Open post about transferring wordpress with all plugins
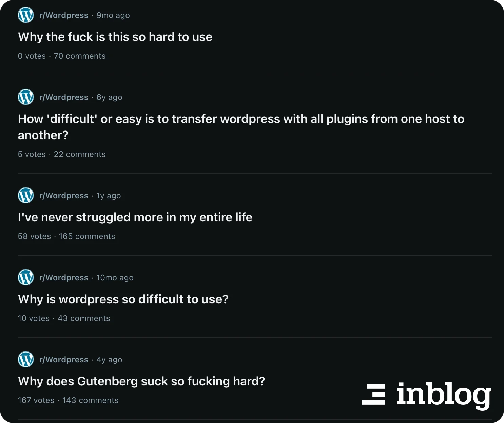This screenshot has height=423, width=504. pos(241,119)
